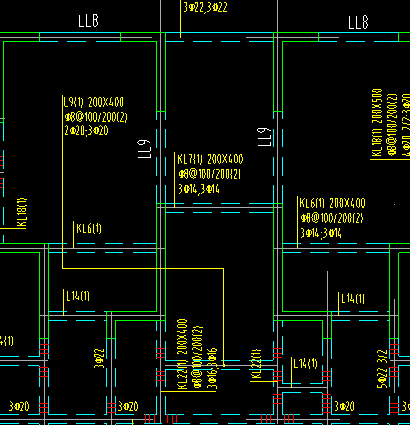Image resolution: width=410 pixels, height=425 pixels.
Task: Click the 3Φ14;3Φ14 text under KL6(1) 200X400
Action: [x=321, y=233]
